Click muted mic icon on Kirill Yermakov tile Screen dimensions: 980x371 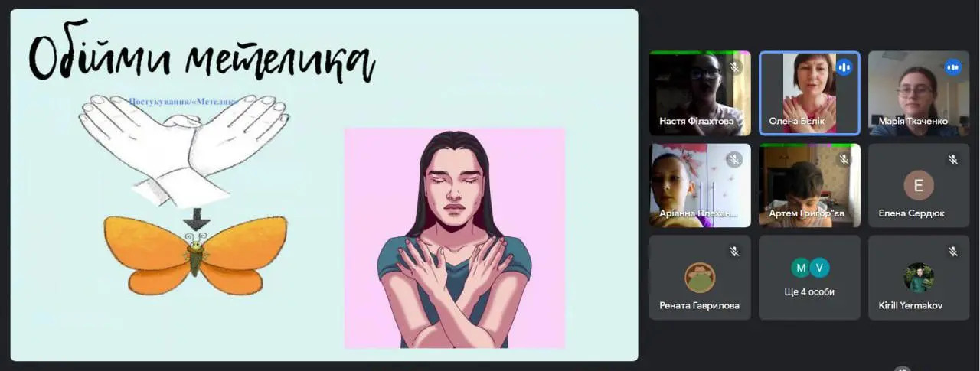pyautogui.click(x=953, y=251)
